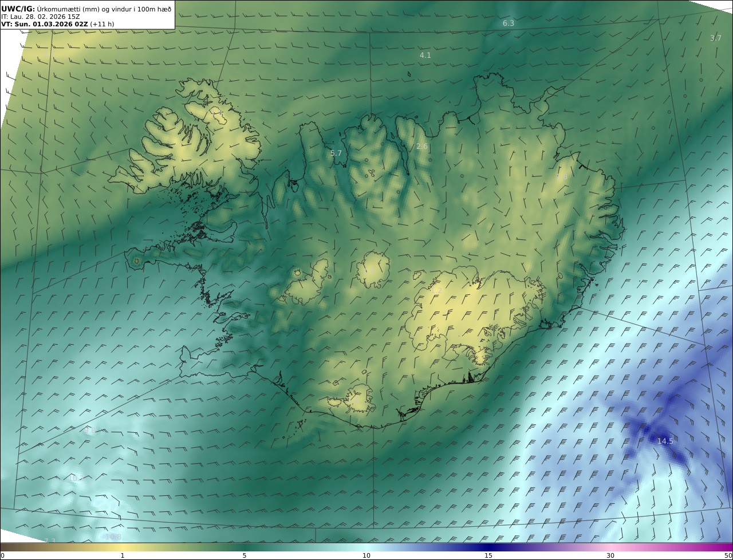The image size is (733, 560).
Task: Click the 10.8 value label near the colorbar
Action: click(x=113, y=537)
